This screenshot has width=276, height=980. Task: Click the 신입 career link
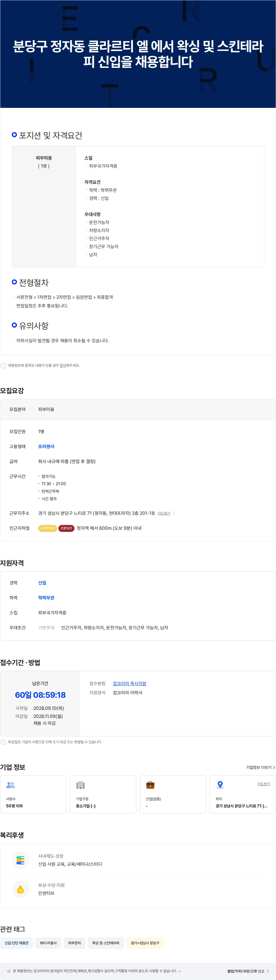point(42,582)
